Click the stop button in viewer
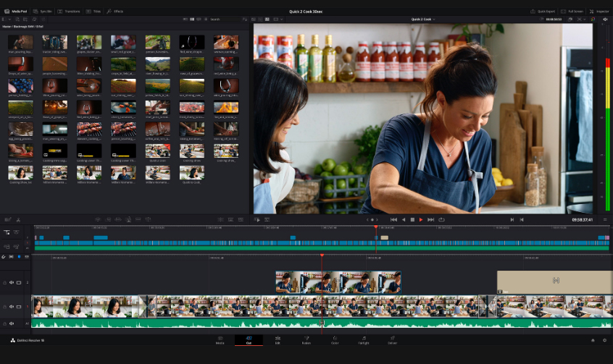Viewport: 613px width, 364px height. [x=412, y=220]
